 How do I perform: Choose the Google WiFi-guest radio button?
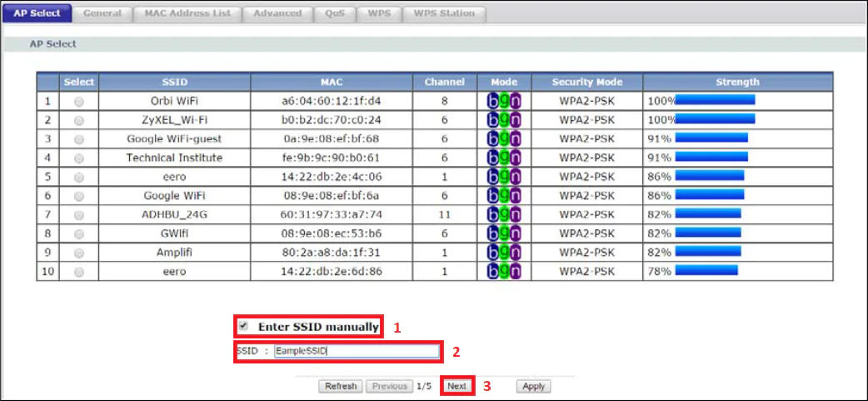(x=79, y=139)
